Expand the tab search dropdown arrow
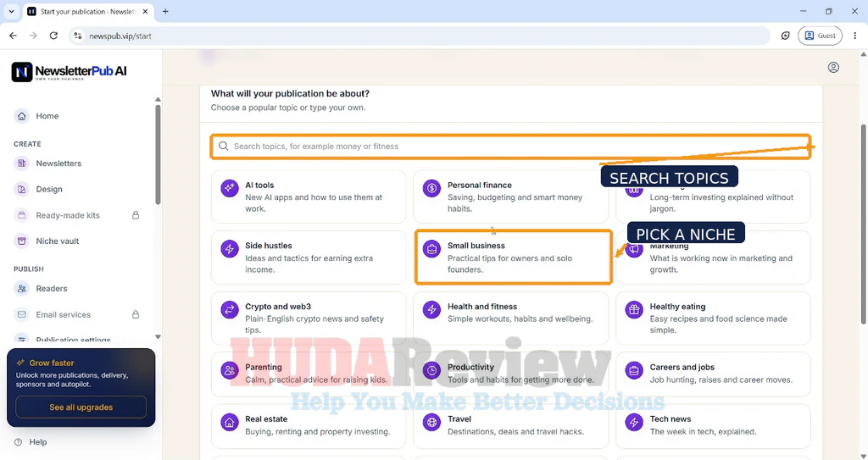Viewport: 868px width, 460px height. [x=11, y=11]
